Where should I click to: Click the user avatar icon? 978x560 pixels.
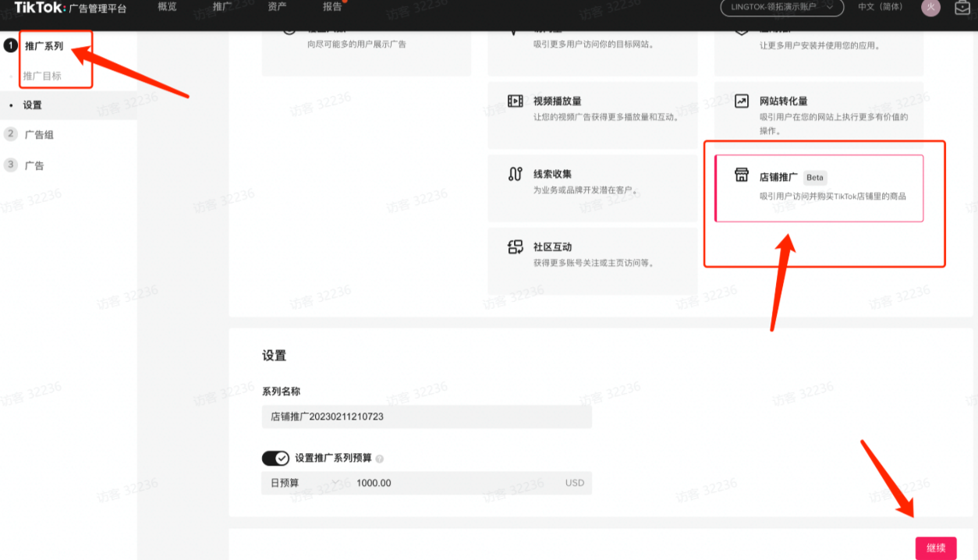coord(930,9)
